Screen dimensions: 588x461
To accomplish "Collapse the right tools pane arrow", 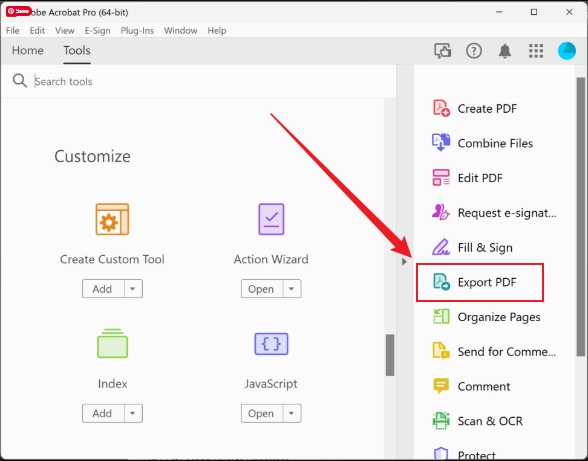I will [x=404, y=261].
